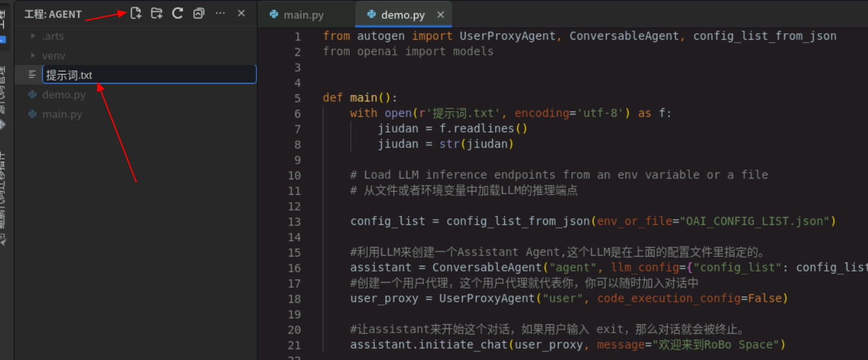Close the project explorer panel

pyautogui.click(x=241, y=13)
